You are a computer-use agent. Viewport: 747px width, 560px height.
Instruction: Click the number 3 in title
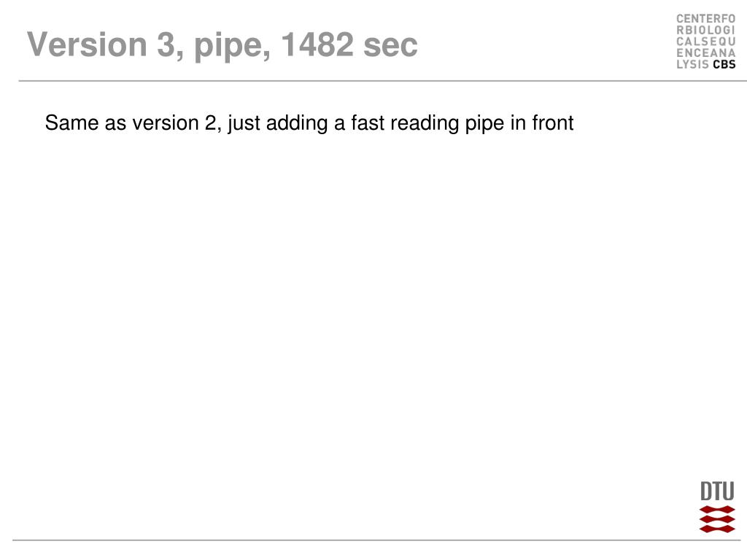tap(166, 44)
